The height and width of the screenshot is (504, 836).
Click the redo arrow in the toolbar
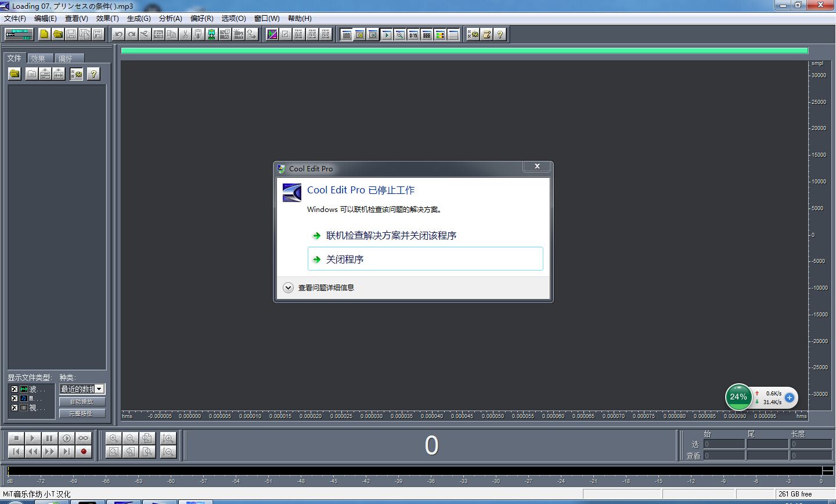[132, 34]
